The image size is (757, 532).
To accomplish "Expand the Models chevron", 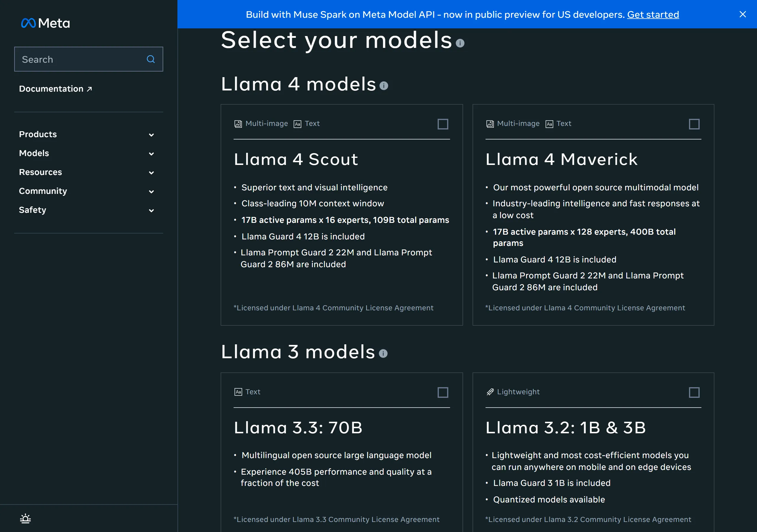I will coord(151,154).
